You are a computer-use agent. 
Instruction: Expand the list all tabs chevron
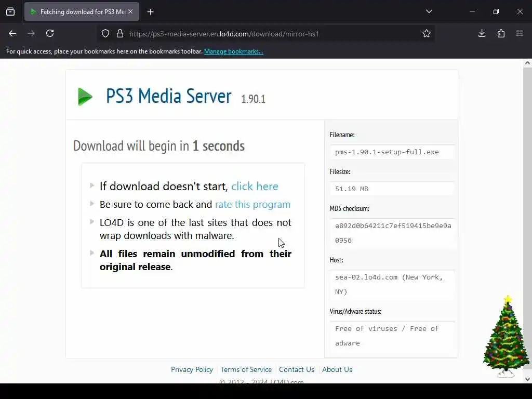click(429, 11)
